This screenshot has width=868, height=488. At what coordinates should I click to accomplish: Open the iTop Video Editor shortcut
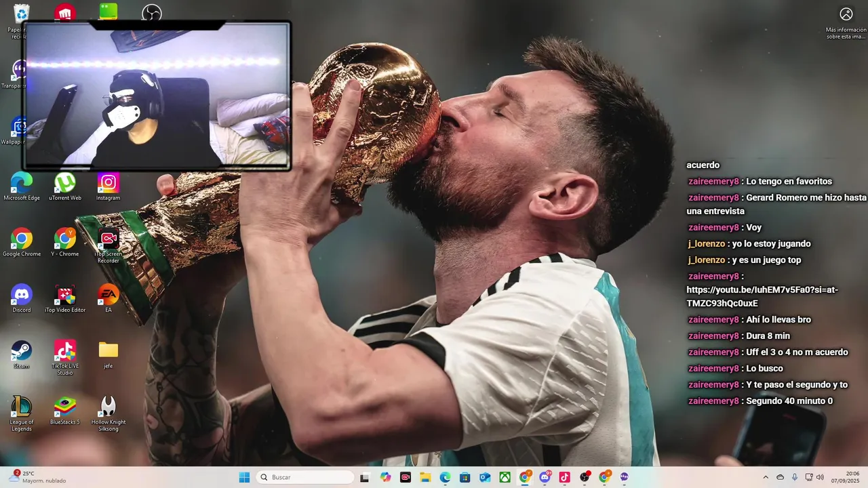pyautogui.click(x=65, y=299)
